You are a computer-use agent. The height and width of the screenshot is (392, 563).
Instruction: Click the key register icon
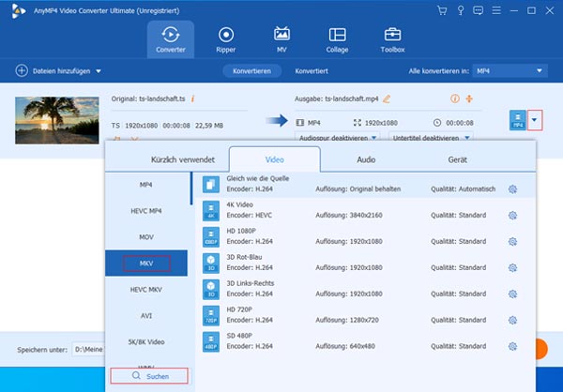pyautogui.click(x=461, y=10)
